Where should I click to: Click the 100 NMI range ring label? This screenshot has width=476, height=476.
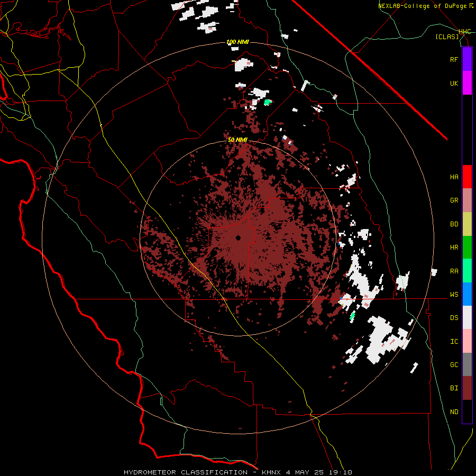237,42
